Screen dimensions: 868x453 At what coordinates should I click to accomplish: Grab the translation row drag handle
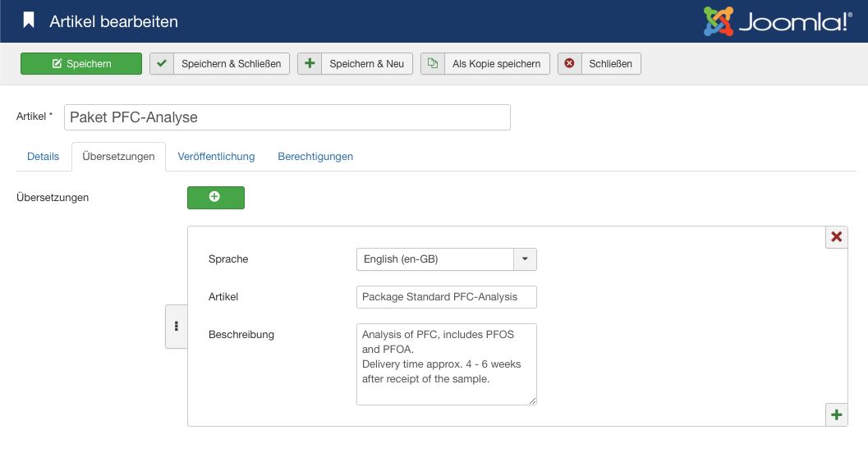176,326
